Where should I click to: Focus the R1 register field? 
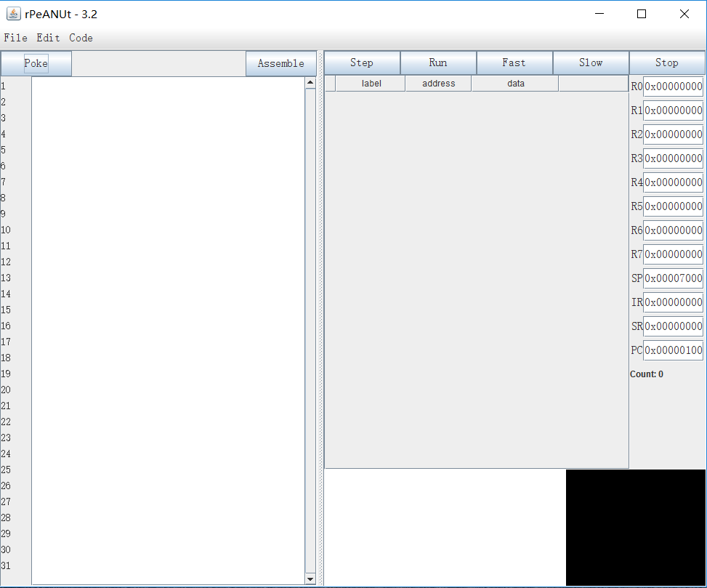[x=673, y=110]
